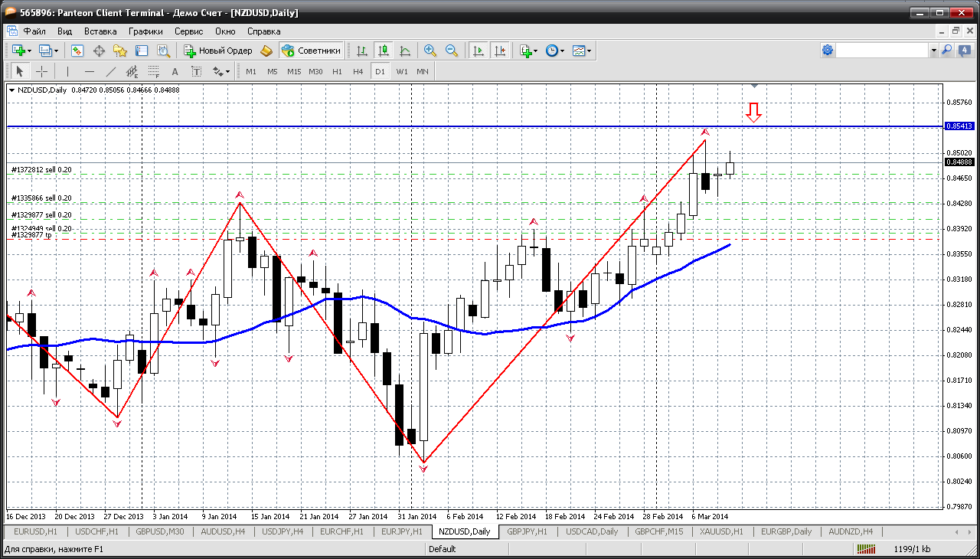Open the Data Window crosshair icon

(x=99, y=51)
